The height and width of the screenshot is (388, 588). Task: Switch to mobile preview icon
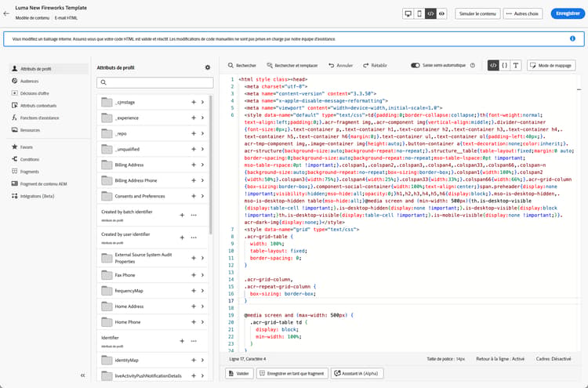pyautogui.click(x=419, y=13)
